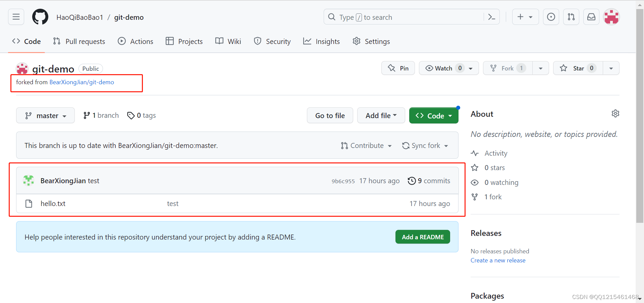The image size is (644, 303).
Task: Click the Go to file button
Action: click(x=330, y=115)
